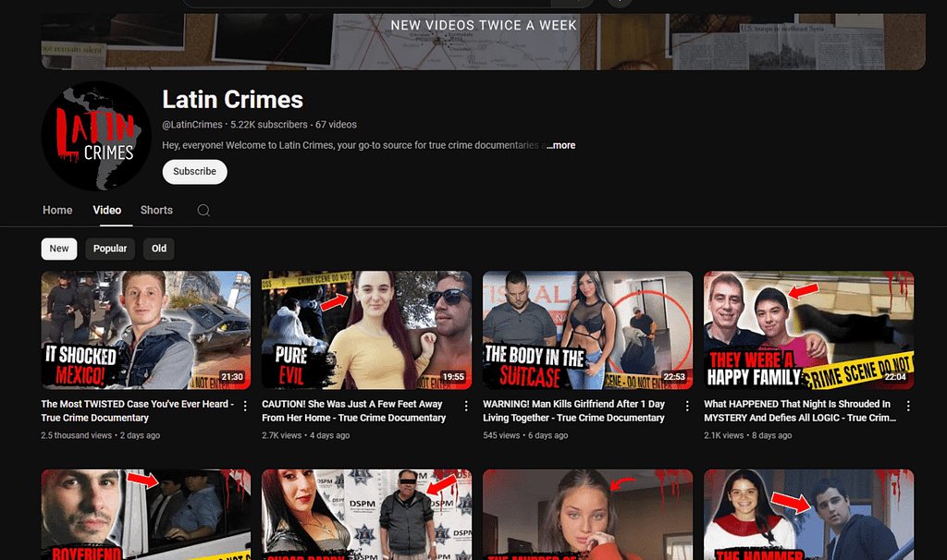This screenshot has width=947, height=560.
Task: Select the Video tab
Action: point(107,210)
